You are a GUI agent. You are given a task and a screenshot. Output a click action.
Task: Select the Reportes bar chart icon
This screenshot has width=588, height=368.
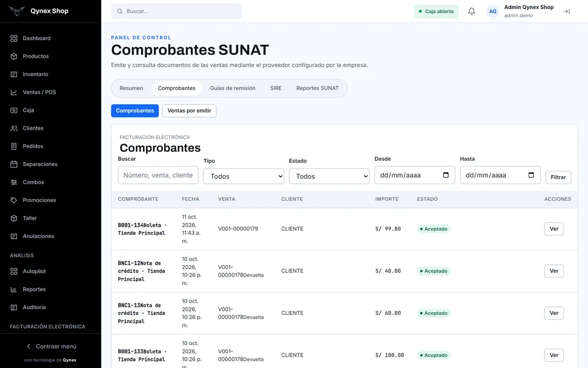(14, 290)
